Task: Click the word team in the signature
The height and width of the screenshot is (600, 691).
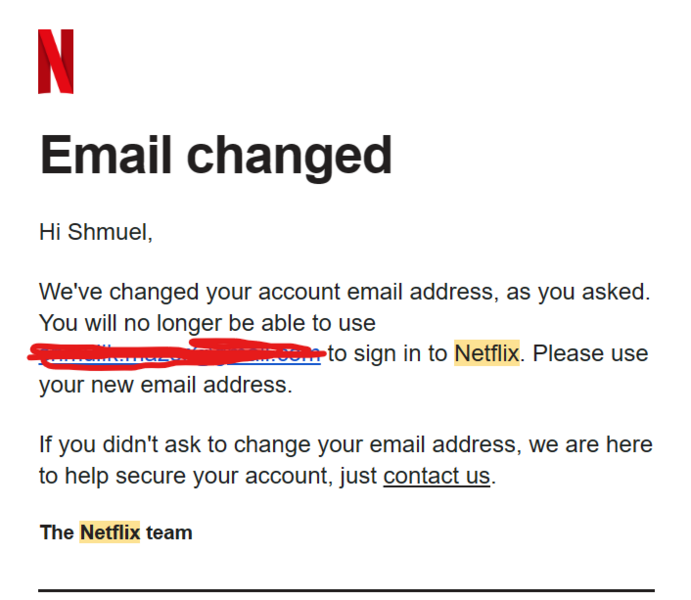Action: point(169,533)
